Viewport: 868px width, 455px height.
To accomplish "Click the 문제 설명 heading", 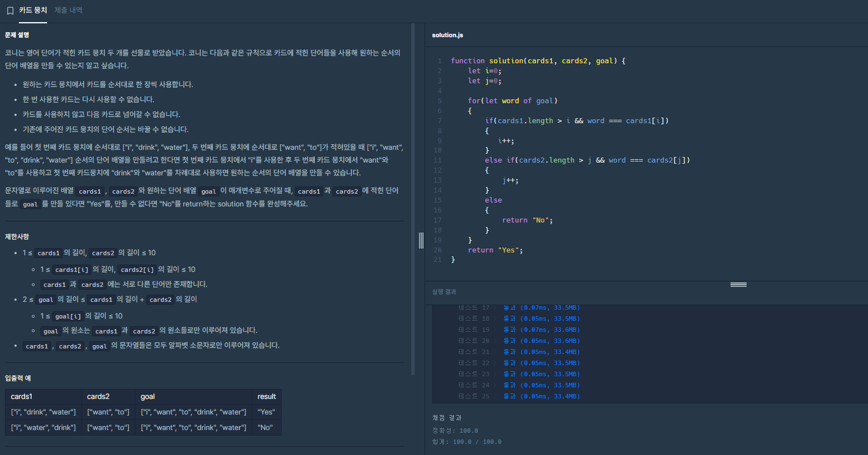I will pos(17,35).
